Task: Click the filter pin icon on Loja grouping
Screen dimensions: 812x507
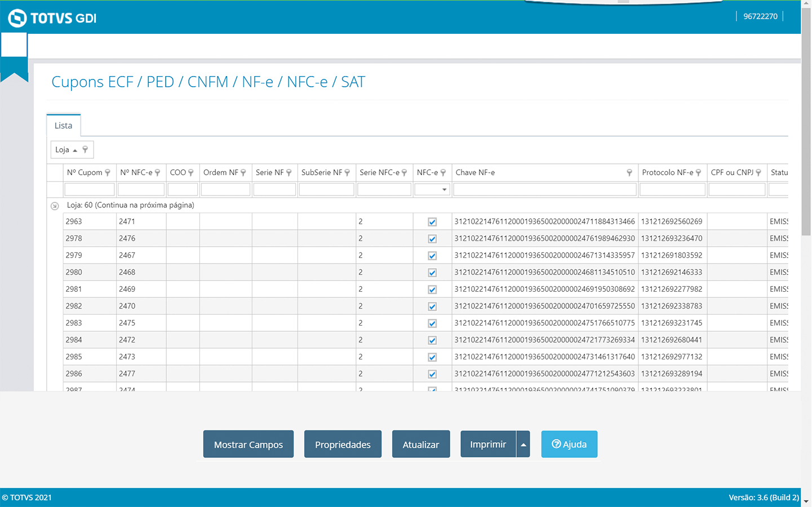Action: [x=85, y=150]
